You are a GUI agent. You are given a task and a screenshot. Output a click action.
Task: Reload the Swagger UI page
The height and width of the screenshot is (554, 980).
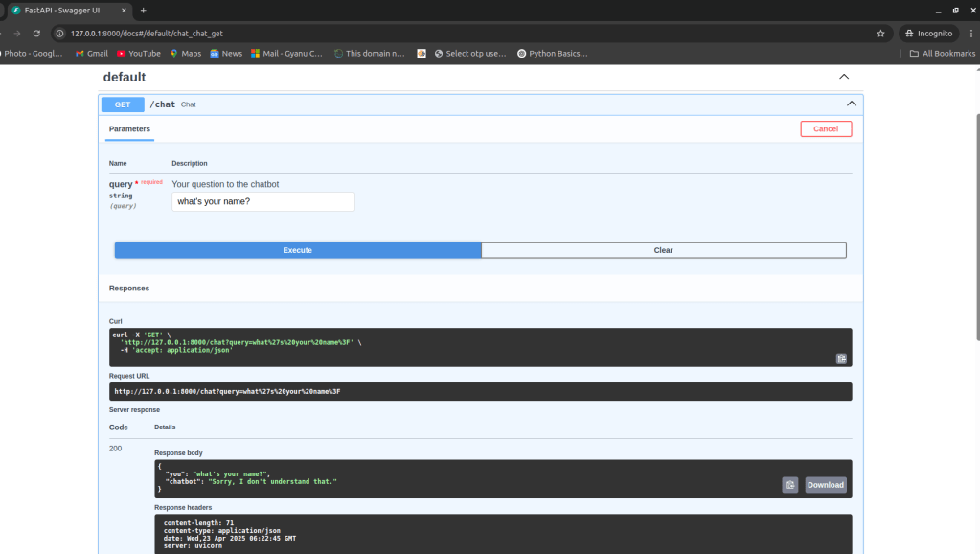click(36, 33)
